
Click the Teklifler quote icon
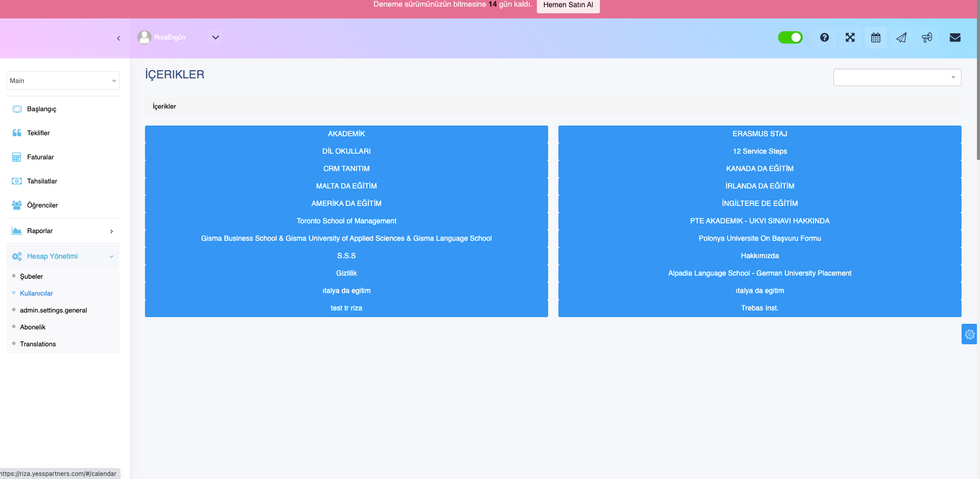(x=17, y=133)
